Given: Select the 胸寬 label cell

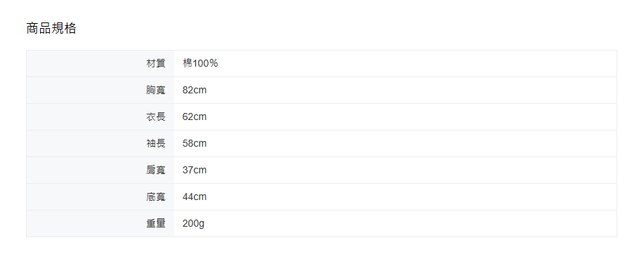Looking at the screenshot, I should click(x=100, y=91).
